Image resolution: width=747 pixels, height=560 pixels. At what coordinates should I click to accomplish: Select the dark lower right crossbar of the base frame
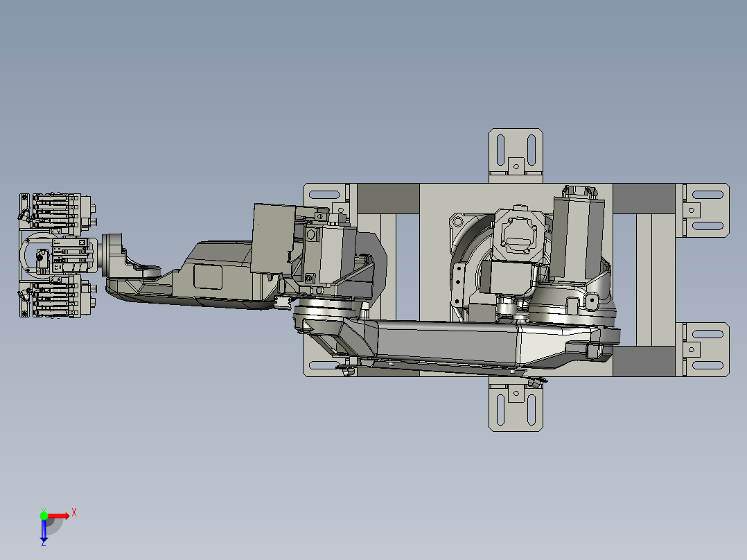pos(644,361)
